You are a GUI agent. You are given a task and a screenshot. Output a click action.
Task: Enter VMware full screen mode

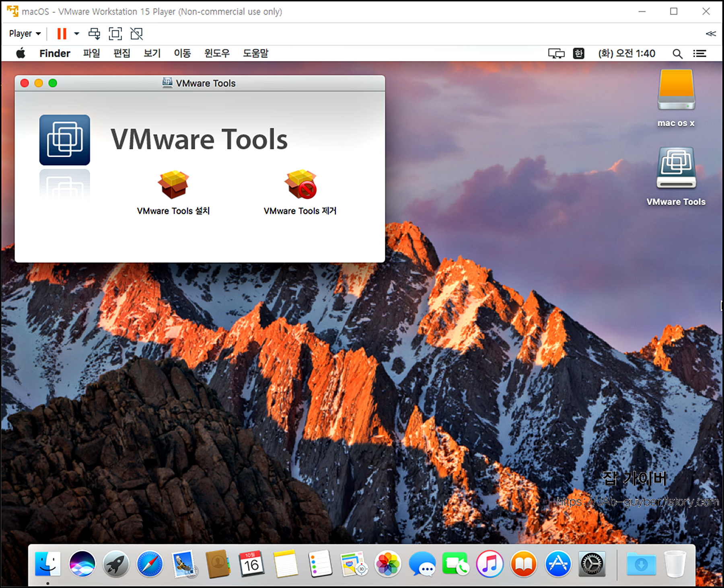115,34
